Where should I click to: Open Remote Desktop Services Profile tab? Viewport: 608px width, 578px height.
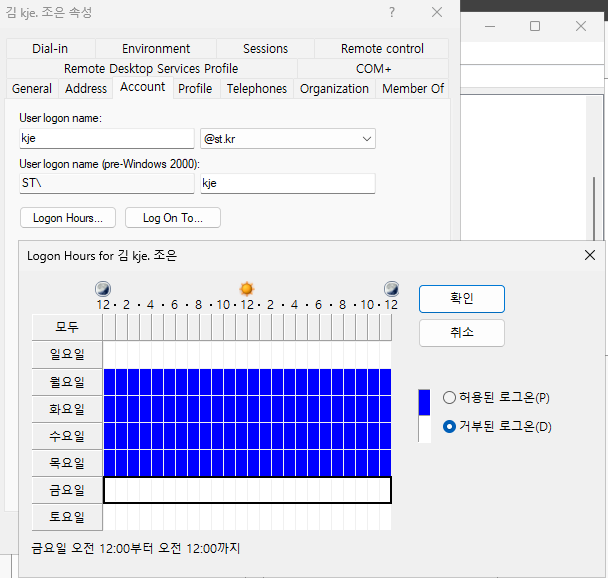click(151, 69)
